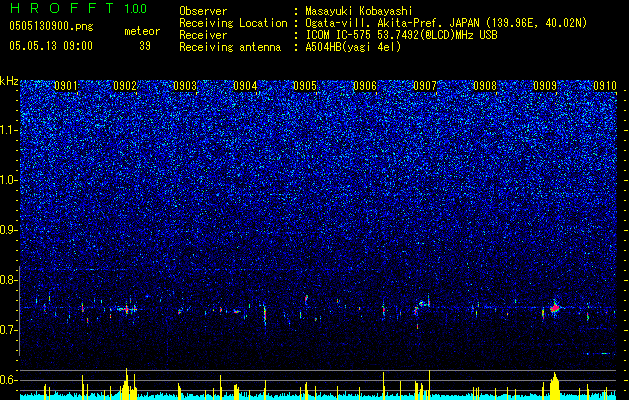Image resolution: width=629 pixels, height=400 pixels.
Task: Click time marker 0910
Action: pyautogui.click(x=605, y=86)
